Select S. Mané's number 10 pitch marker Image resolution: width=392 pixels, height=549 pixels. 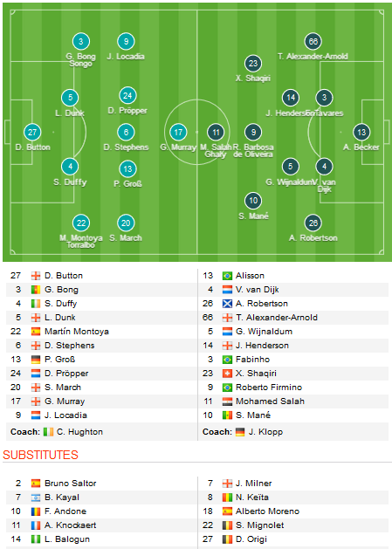253,201
